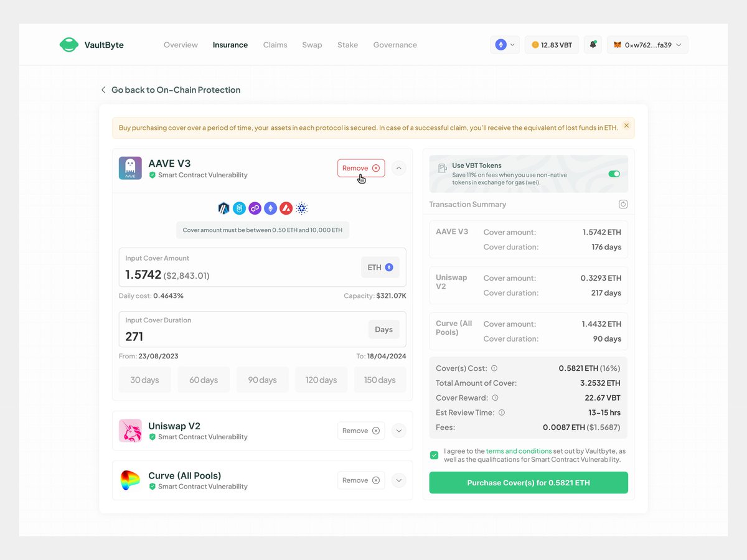
Task: Toggle the Use VBT Tokens switch
Action: click(614, 174)
